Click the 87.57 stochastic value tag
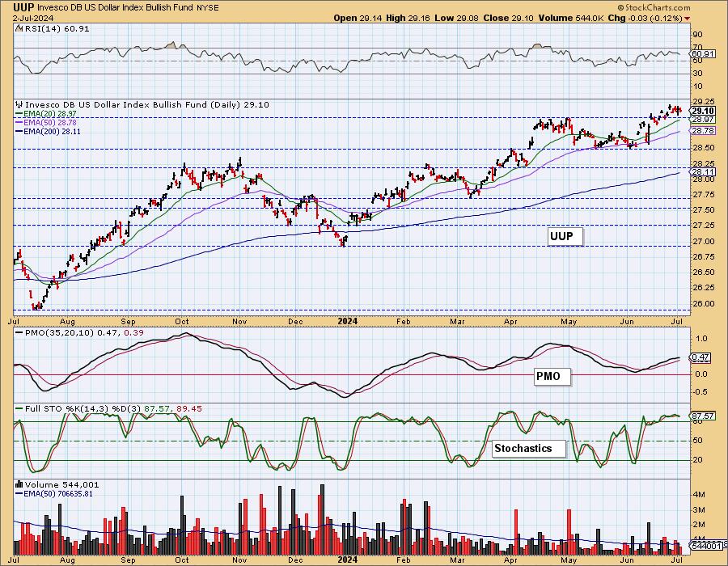 coord(702,416)
